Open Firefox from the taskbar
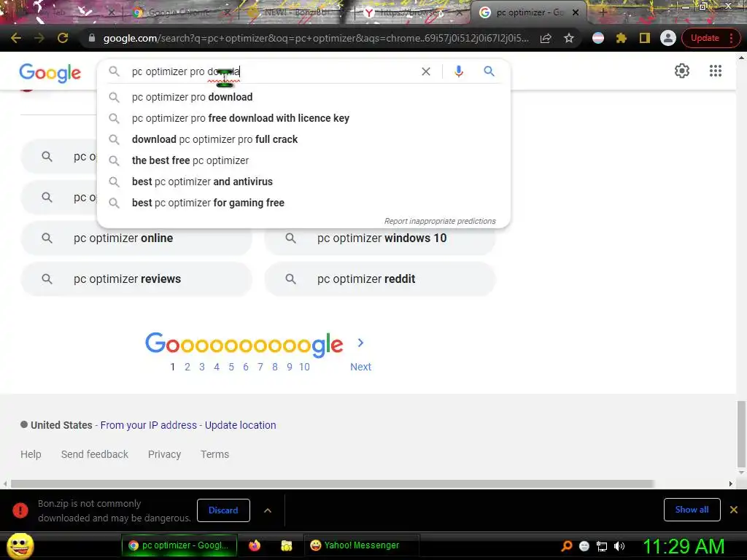Viewport: 747px width, 560px height. coord(255,545)
